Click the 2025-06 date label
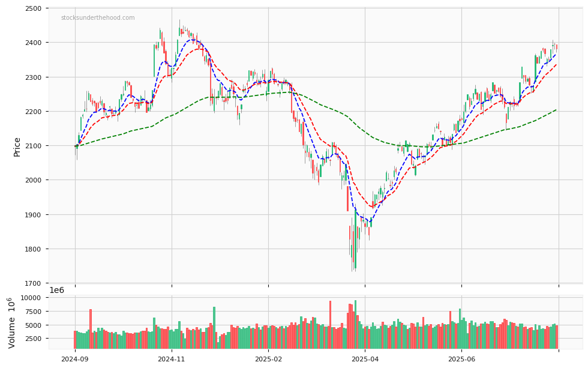The image size is (588, 368). (x=462, y=359)
